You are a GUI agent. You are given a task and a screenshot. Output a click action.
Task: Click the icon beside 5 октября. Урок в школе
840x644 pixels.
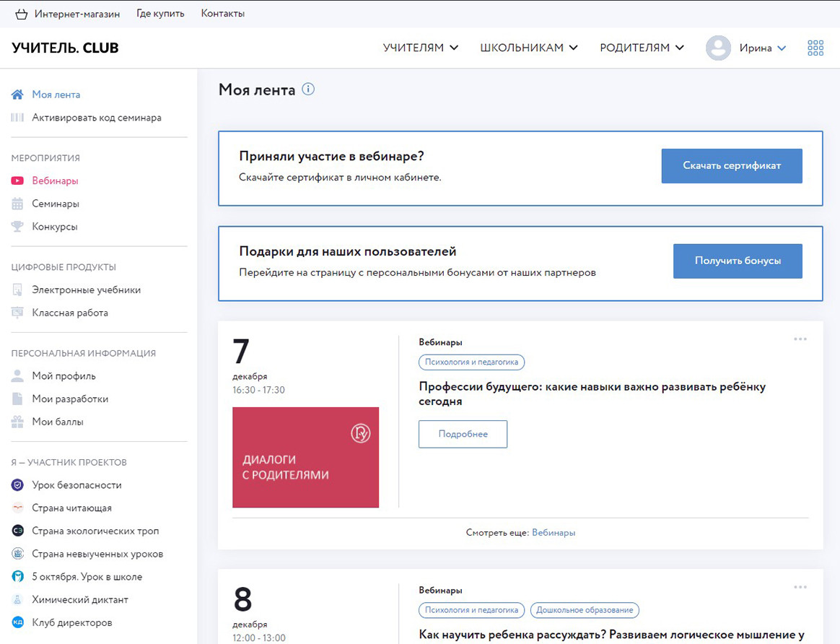pyautogui.click(x=17, y=576)
